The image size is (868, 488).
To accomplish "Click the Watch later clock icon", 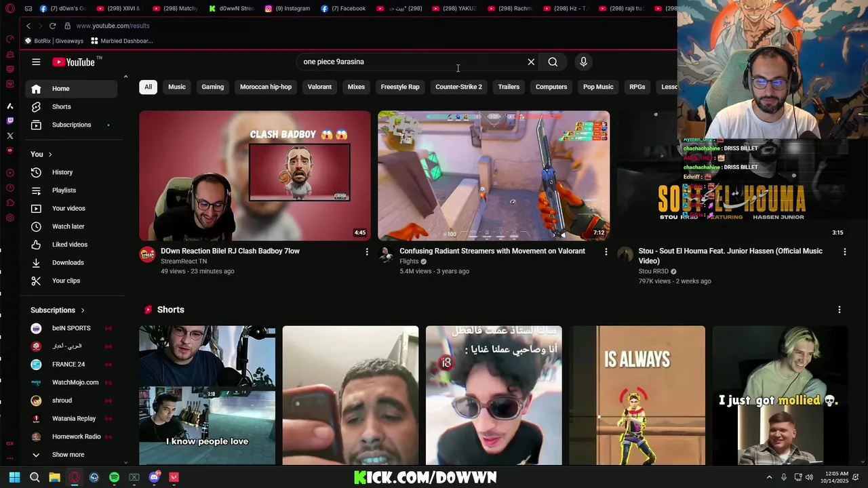I will click(x=36, y=226).
